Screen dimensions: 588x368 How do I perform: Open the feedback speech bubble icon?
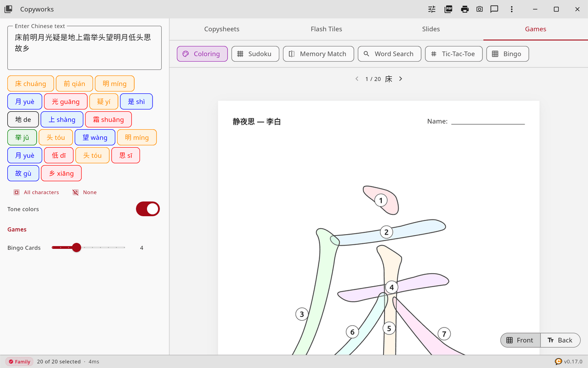tap(494, 9)
